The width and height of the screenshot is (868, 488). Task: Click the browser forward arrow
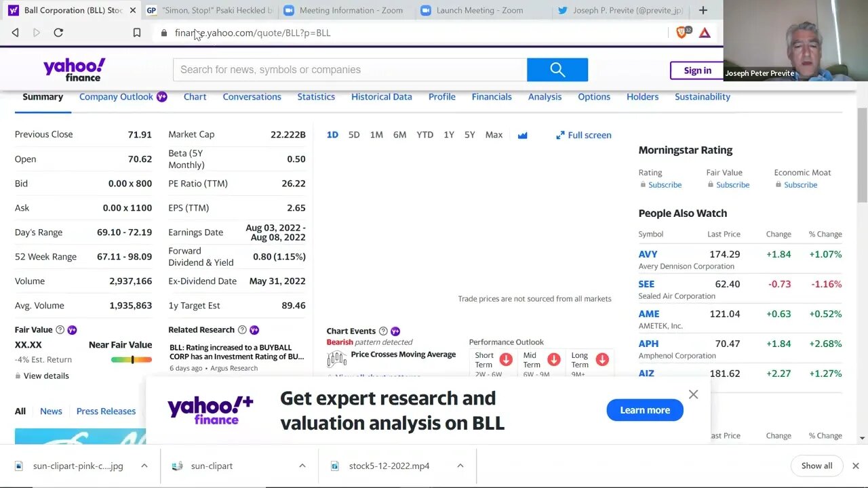click(37, 33)
